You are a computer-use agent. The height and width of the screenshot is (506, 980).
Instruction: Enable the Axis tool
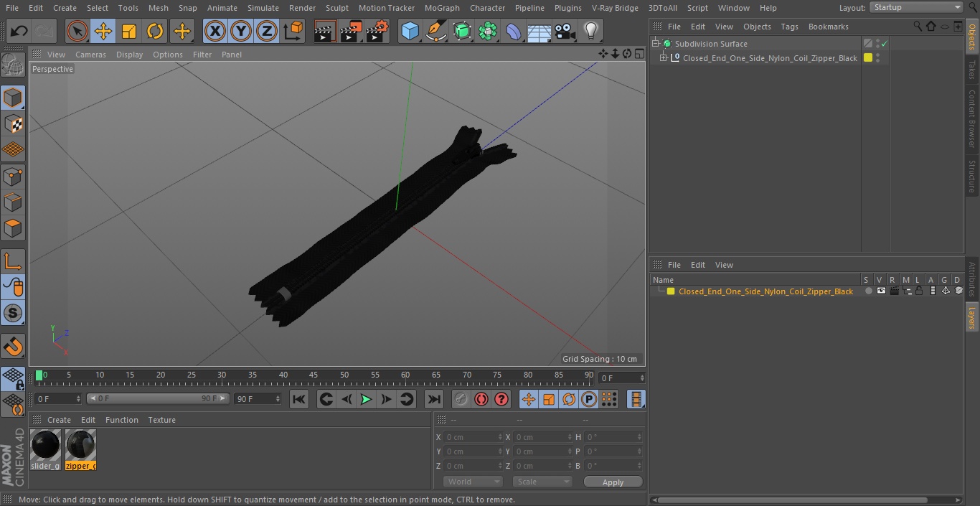pyautogui.click(x=13, y=261)
